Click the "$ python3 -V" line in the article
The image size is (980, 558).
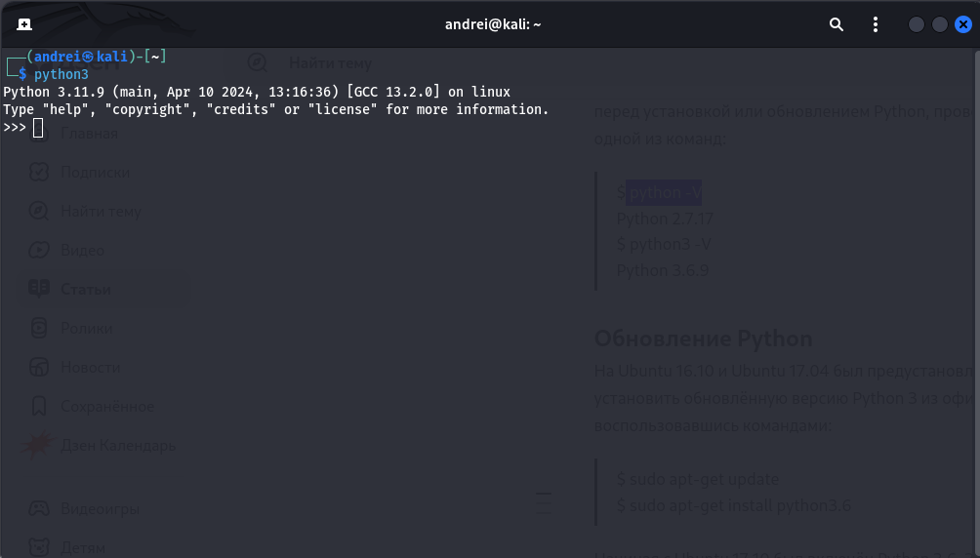point(664,244)
